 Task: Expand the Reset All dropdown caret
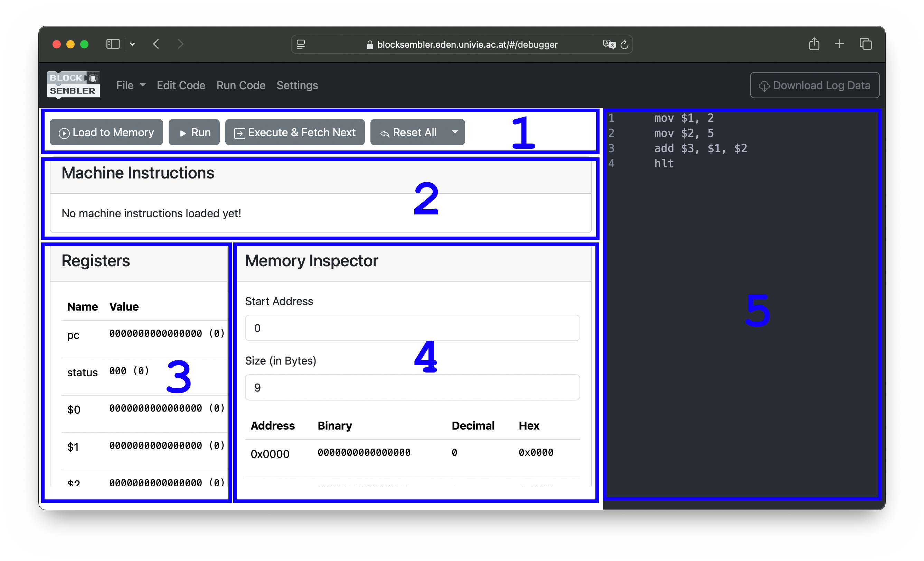tap(454, 132)
